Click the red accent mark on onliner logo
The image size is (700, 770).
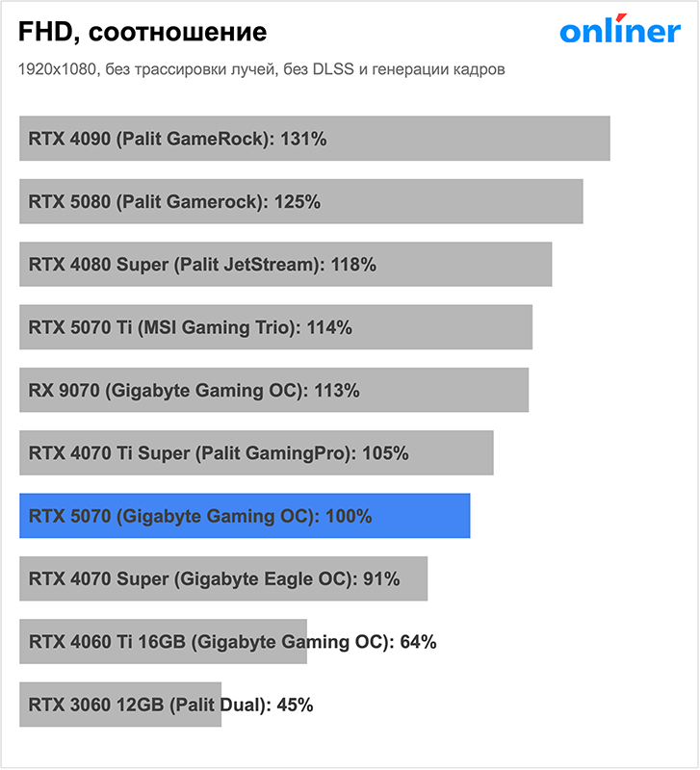pyautogui.click(x=621, y=17)
